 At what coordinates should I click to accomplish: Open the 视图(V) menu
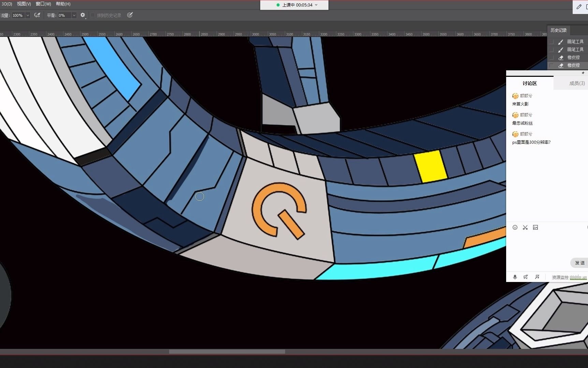click(24, 4)
